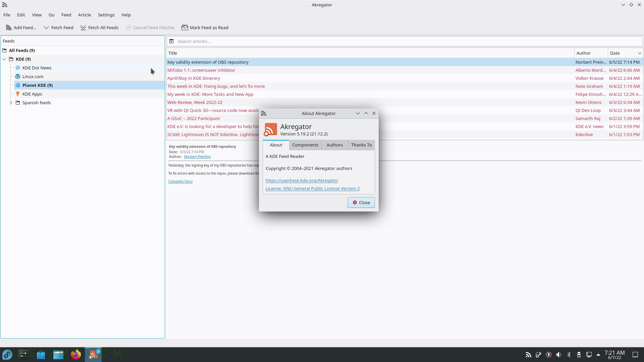Image resolution: width=644 pixels, height=362 pixels.
Task: Click the taskbar clock showing 7:21 AM
Action: (614, 355)
